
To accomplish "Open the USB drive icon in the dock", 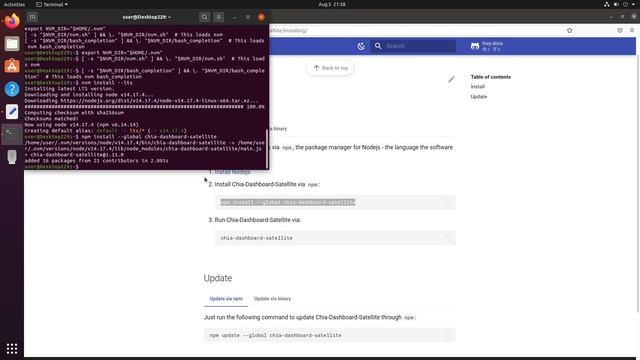I will pos(12,157).
